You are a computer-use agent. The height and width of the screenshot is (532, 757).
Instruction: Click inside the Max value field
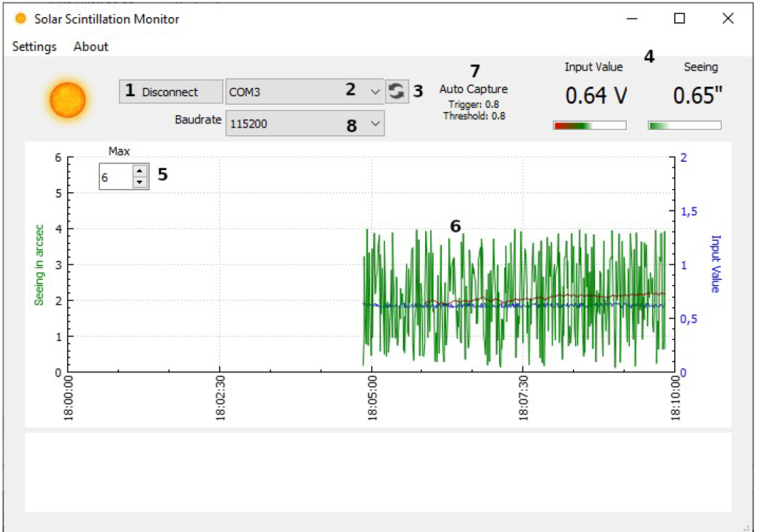[115, 177]
